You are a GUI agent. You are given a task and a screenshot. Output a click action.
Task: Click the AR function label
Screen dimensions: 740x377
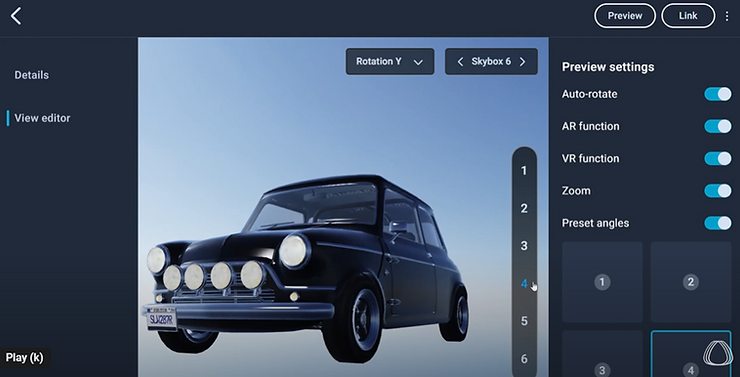coord(590,126)
